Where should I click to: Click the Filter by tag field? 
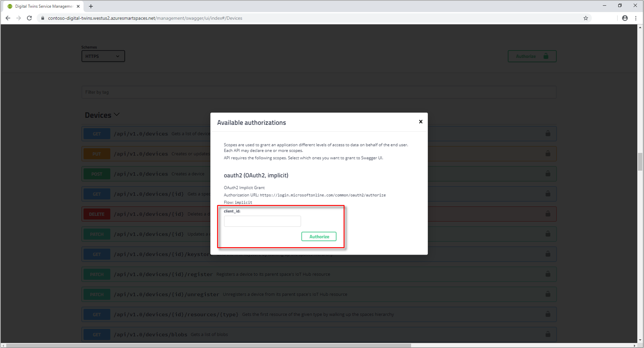(x=319, y=92)
